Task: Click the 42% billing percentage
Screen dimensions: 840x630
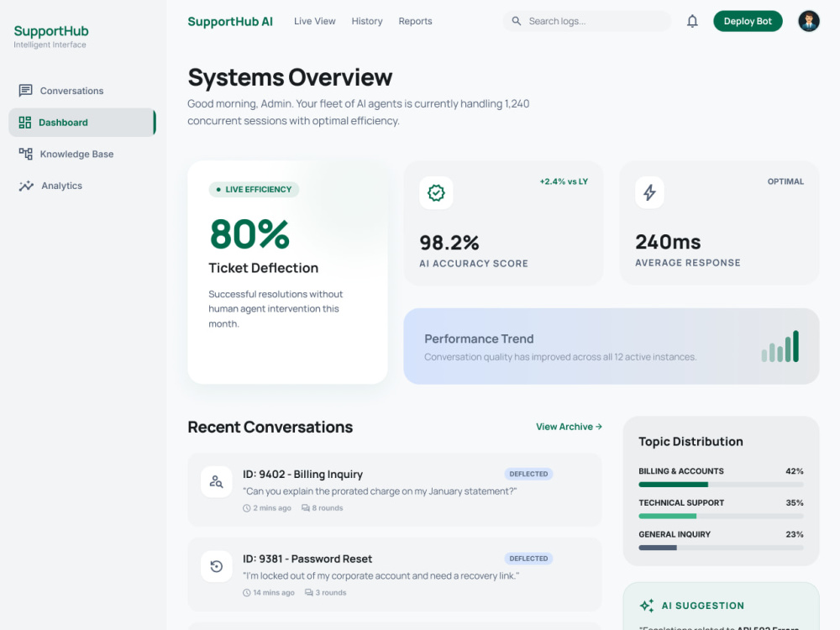Action: coord(794,471)
